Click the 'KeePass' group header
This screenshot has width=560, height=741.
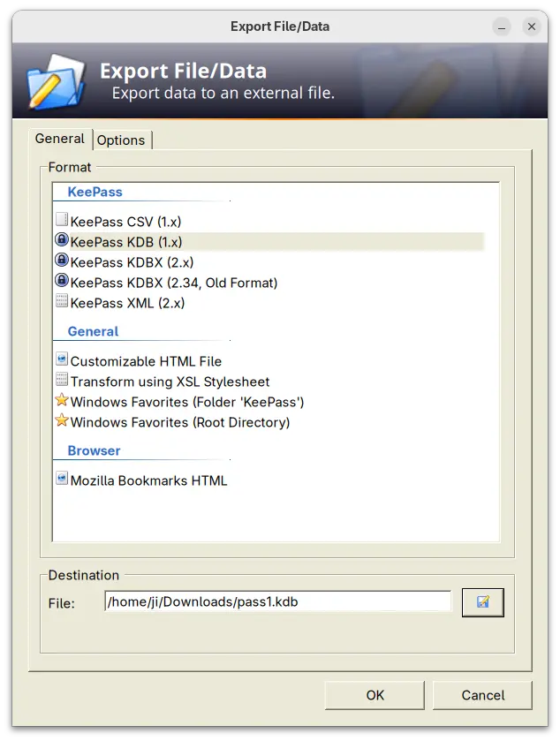pyautogui.click(x=95, y=192)
